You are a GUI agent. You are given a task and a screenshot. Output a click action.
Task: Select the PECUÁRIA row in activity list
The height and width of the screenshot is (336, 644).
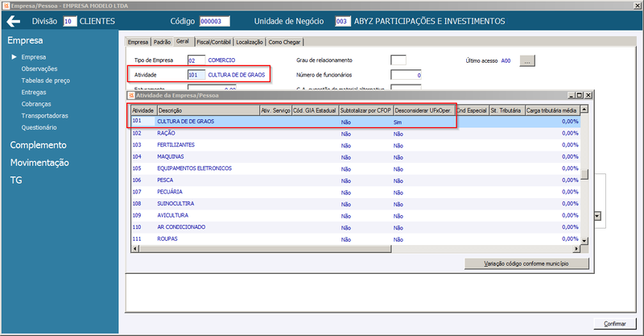355,192
